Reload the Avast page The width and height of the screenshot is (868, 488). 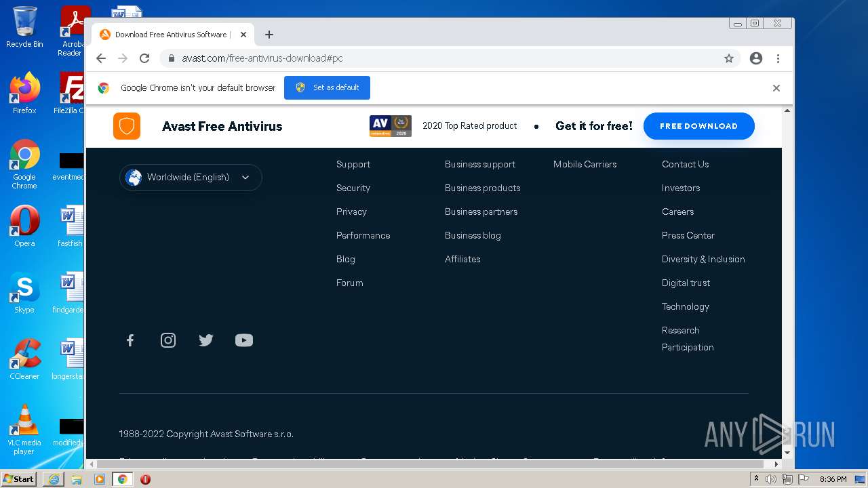click(x=144, y=58)
